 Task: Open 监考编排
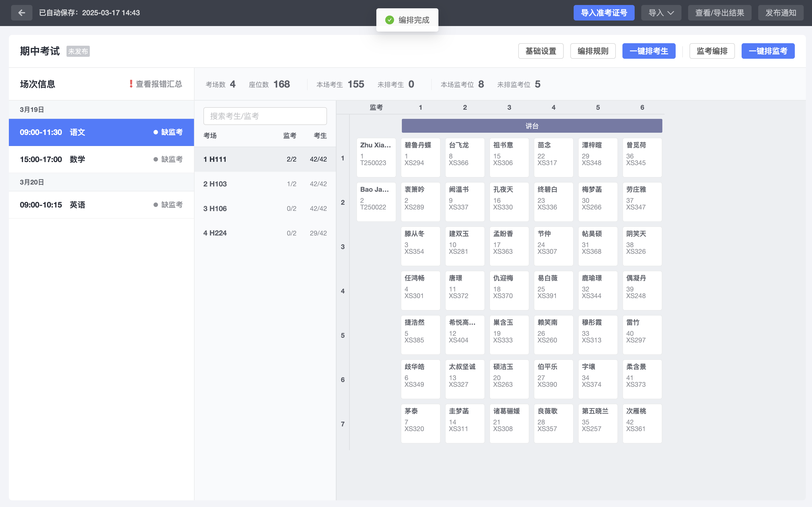pos(712,51)
